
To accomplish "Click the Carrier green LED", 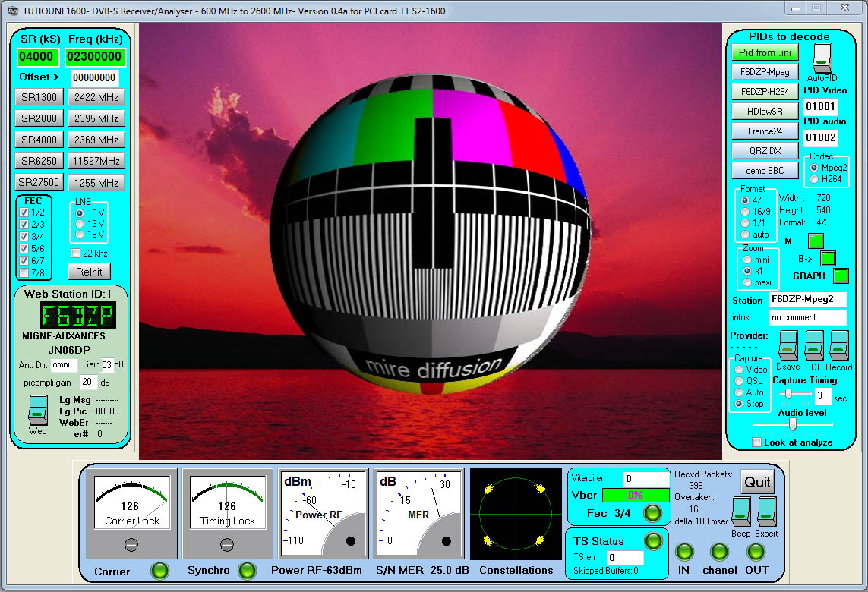I will (160, 571).
